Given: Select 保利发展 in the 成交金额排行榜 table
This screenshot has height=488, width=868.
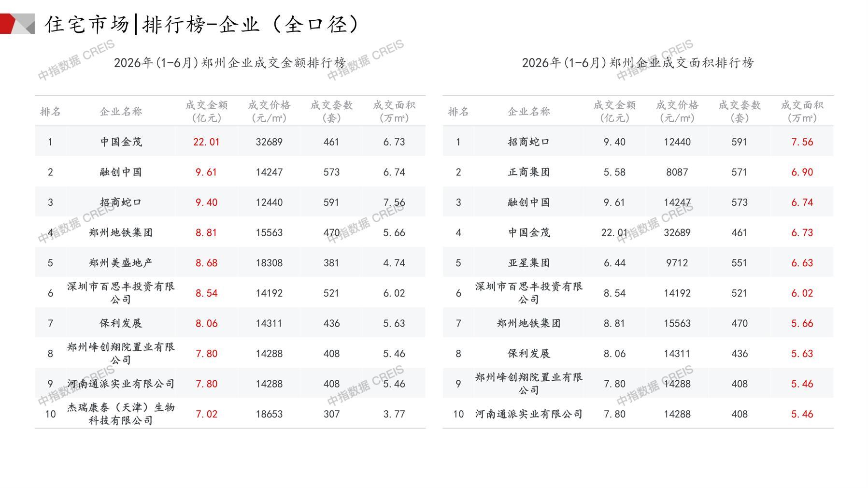Looking at the screenshot, I should coord(121,323).
